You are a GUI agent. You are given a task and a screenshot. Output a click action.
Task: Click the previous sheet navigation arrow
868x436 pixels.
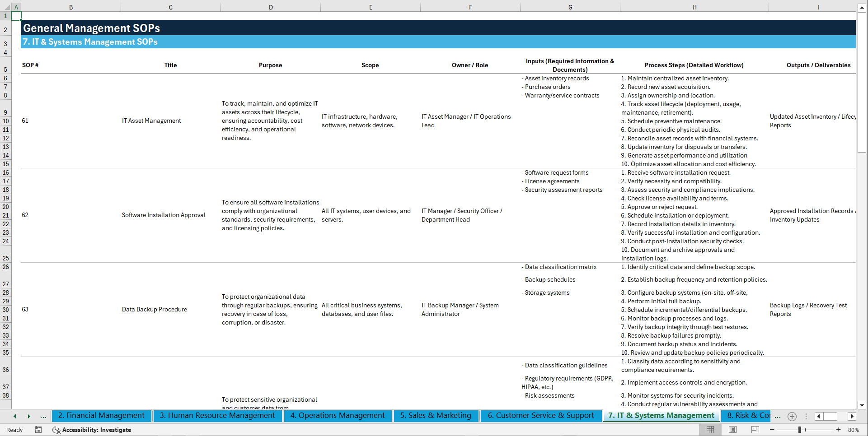coord(14,416)
